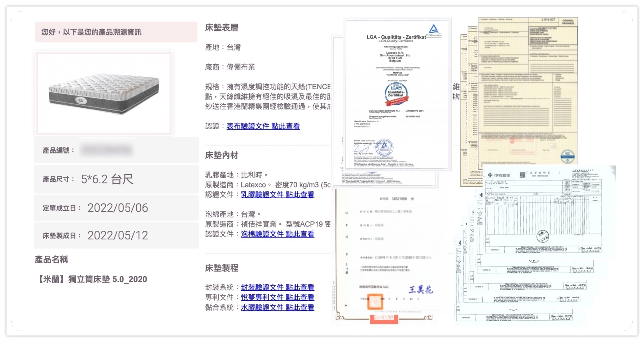View the 封裝驗證文件 packaging certification document
Screen dimensions: 644x342
coord(277,287)
